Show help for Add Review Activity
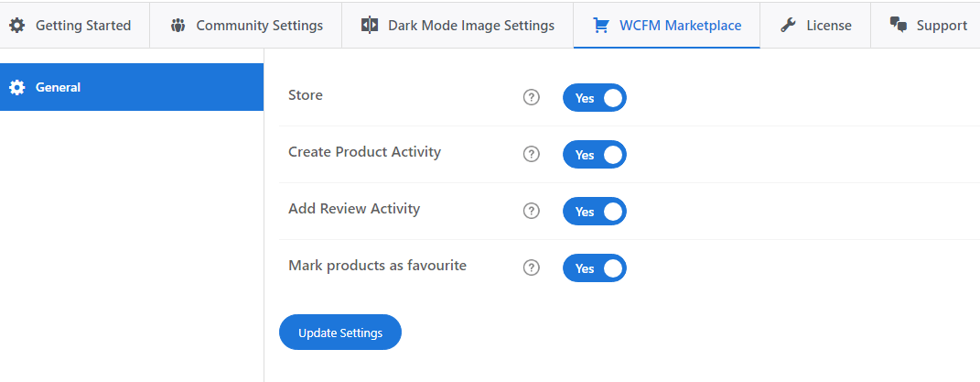The height and width of the screenshot is (382, 980). point(531,212)
